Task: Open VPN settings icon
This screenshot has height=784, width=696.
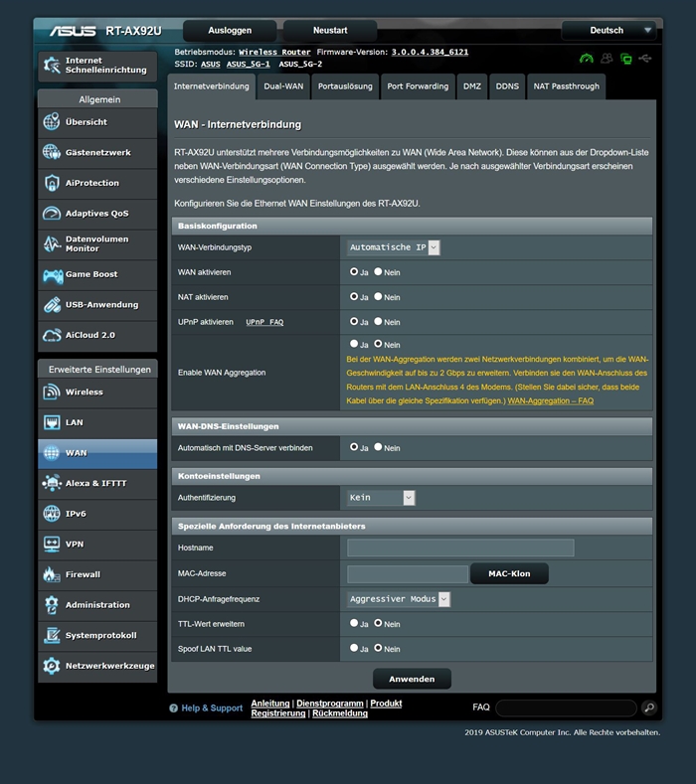Action: [x=52, y=544]
